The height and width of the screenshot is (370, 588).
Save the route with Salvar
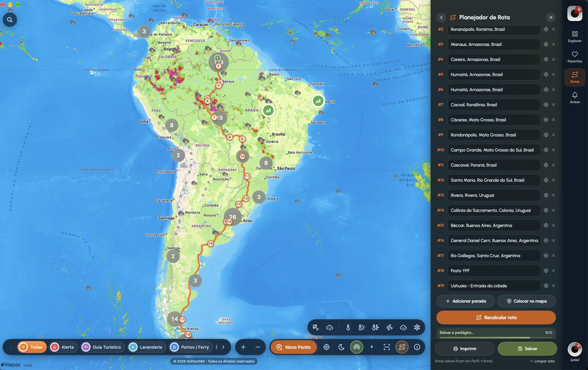click(x=527, y=349)
